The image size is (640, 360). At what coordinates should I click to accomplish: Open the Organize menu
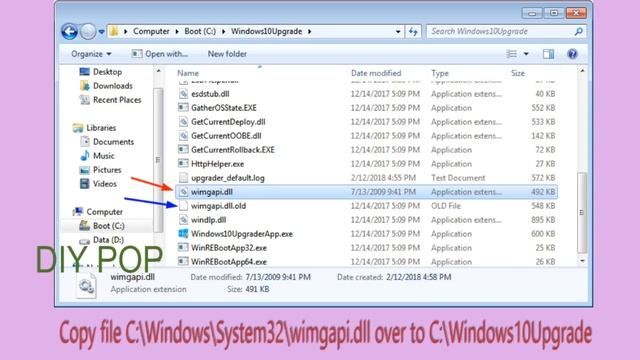(91, 54)
